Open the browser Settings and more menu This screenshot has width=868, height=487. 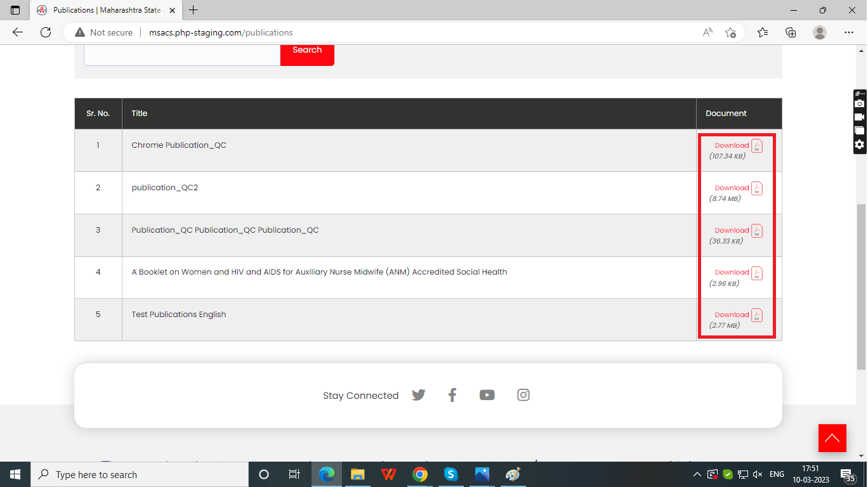click(848, 32)
